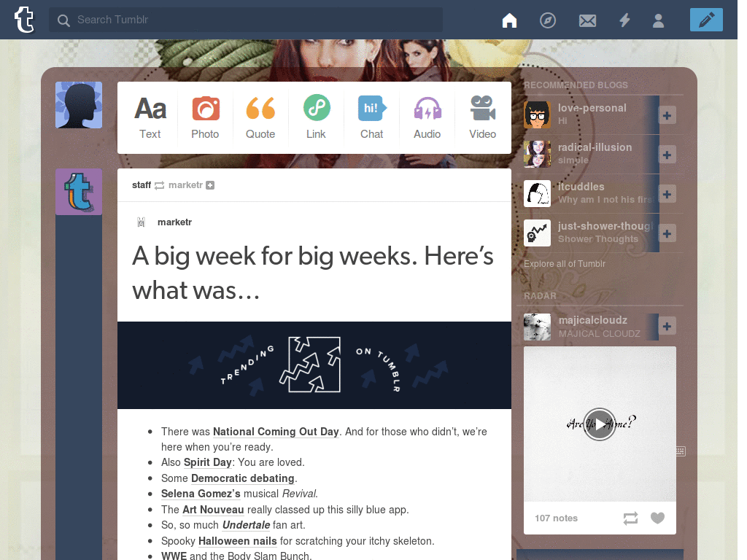This screenshot has width=747, height=560.
Task: Open the WWE link
Action: [x=174, y=556]
